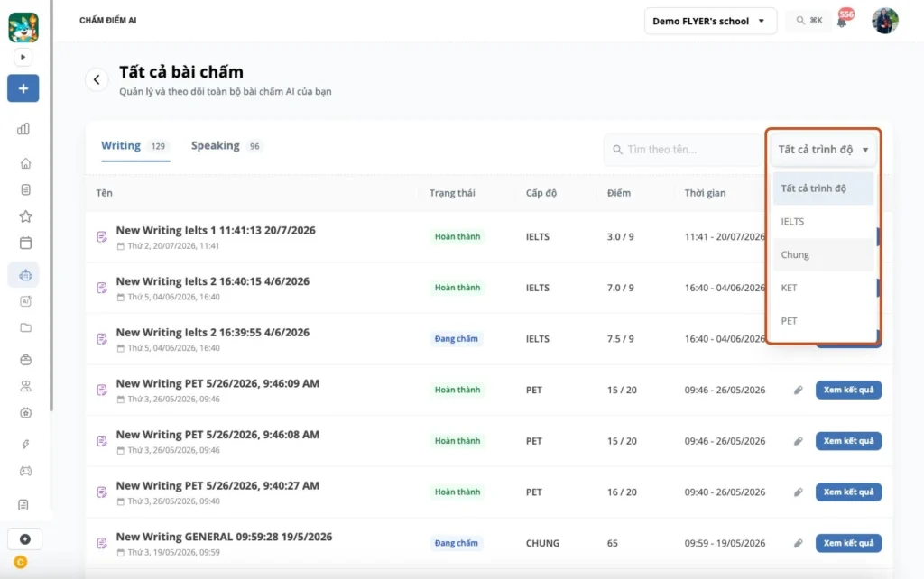The width and height of the screenshot is (924, 579).
Task: Open the game controller icon in the sidebar
Action: pos(25,471)
